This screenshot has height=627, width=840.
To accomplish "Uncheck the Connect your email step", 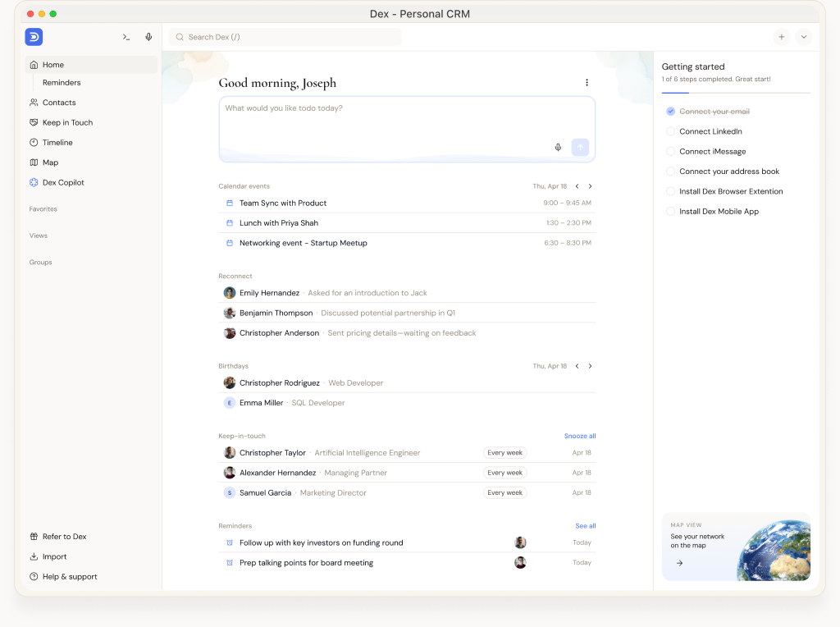I will click(670, 112).
